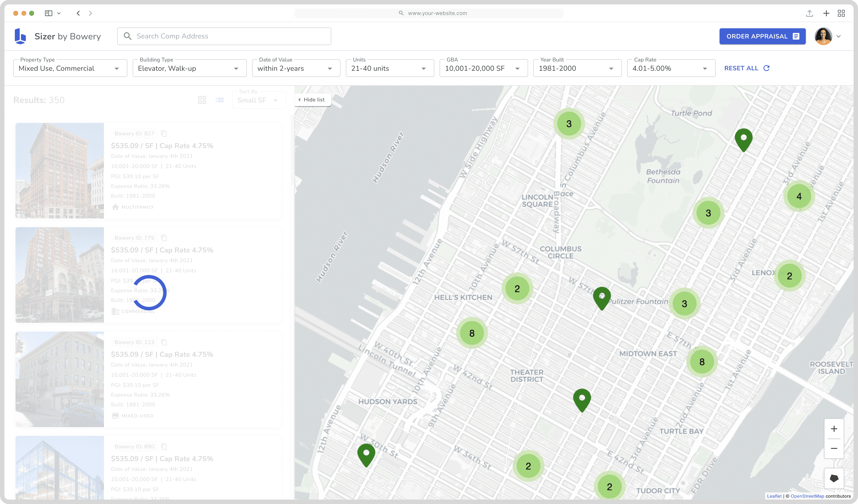Image resolution: width=858 pixels, height=504 pixels.
Task: Open the OpenStreetMap attribution link
Action: pyautogui.click(x=807, y=496)
